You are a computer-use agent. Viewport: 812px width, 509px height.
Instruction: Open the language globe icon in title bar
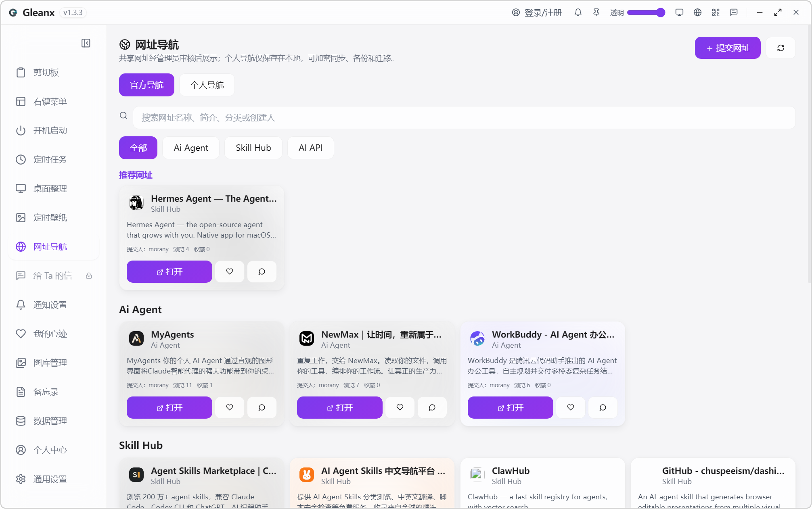(697, 13)
